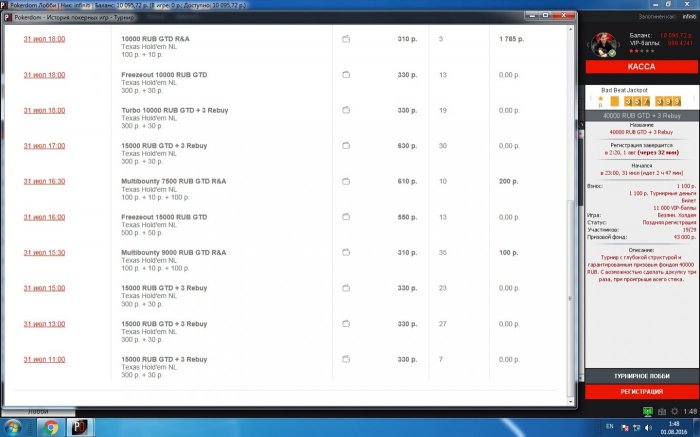Open hand history icon for Freezeout 15000 RUB GTD row
The height and width of the screenshot is (437, 700).
[x=346, y=217]
